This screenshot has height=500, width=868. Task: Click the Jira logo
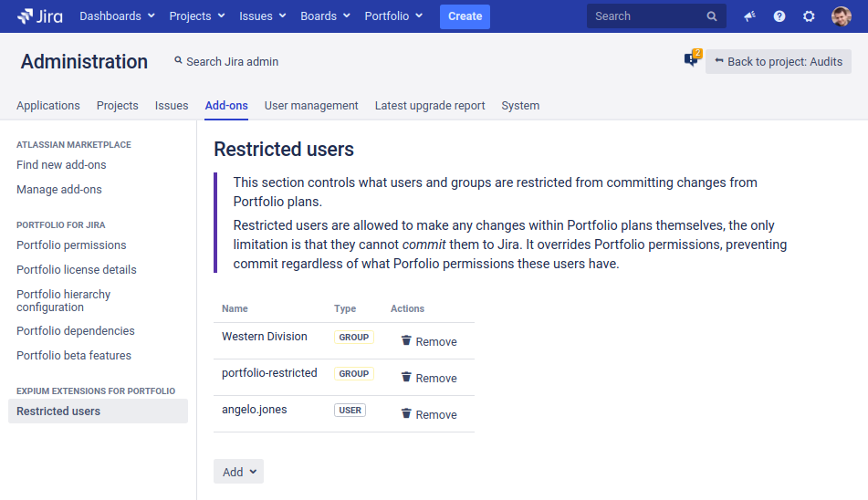pyautogui.click(x=40, y=16)
